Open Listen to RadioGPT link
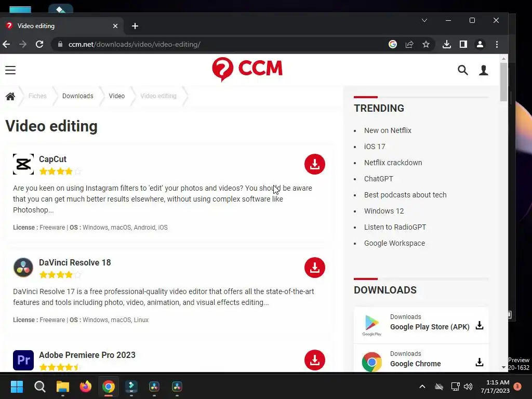532x399 pixels. (395, 227)
